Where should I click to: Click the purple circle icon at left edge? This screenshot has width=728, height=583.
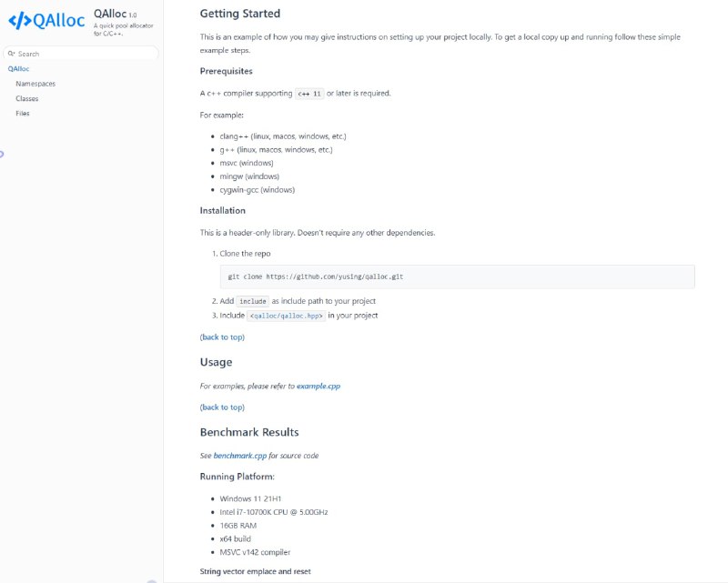tap(2, 154)
